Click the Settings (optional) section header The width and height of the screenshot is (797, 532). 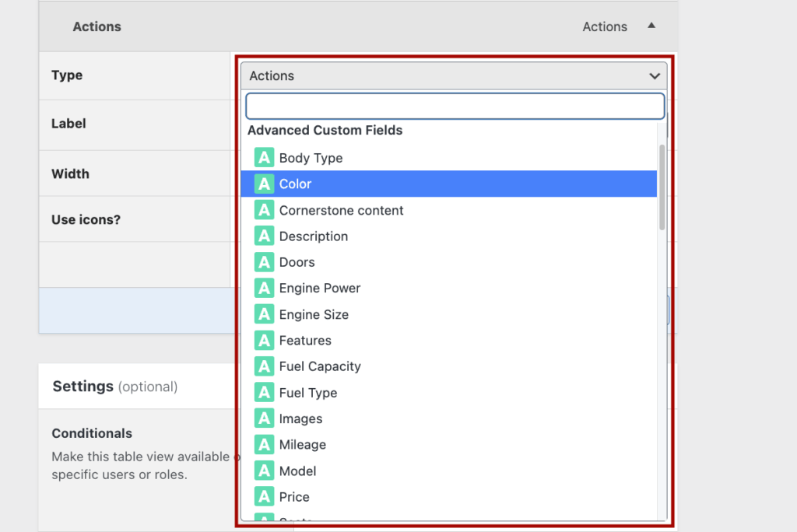pyautogui.click(x=114, y=386)
